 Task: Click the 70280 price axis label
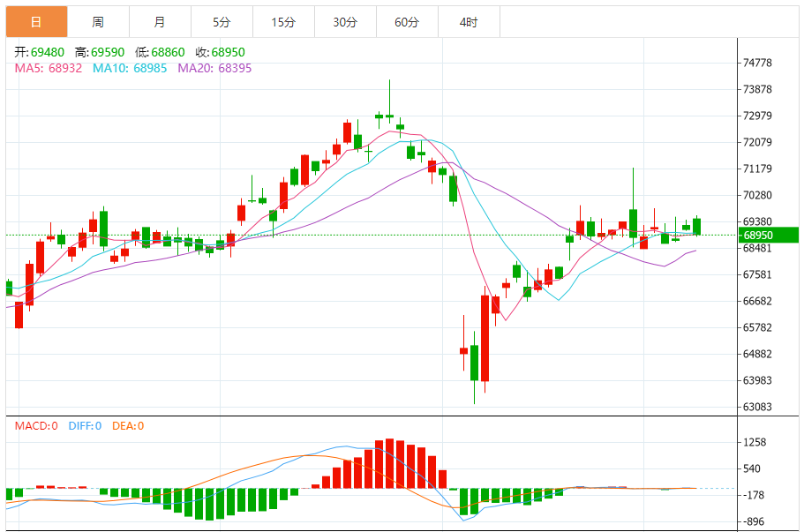click(757, 195)
